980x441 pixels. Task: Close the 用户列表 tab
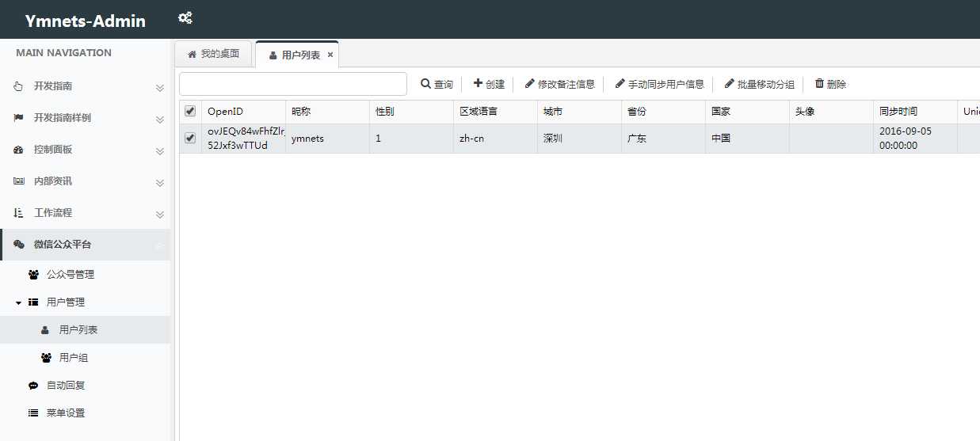(x=330, y=55)
